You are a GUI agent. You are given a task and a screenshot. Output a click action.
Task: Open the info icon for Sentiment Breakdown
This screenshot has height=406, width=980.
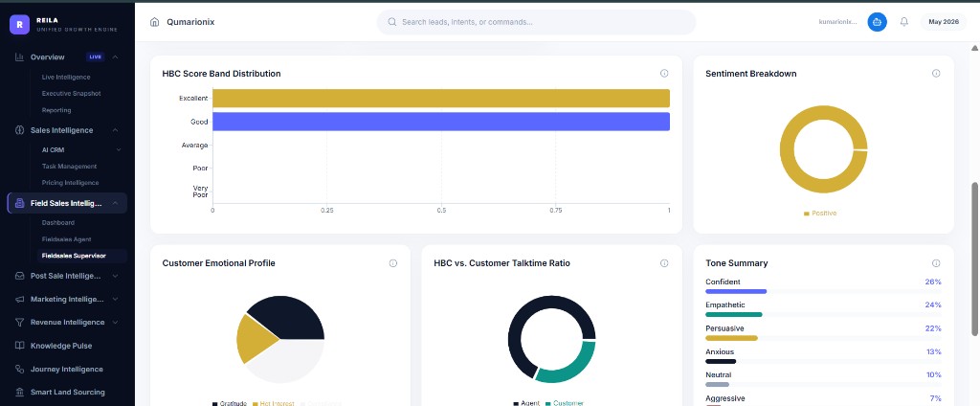pyautogui.click(x=936, y=73)
